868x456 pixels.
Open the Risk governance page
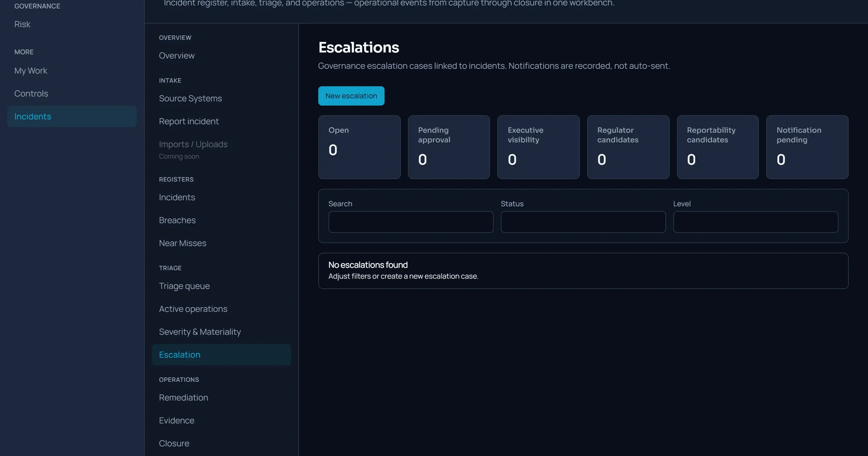click(72, 24)
